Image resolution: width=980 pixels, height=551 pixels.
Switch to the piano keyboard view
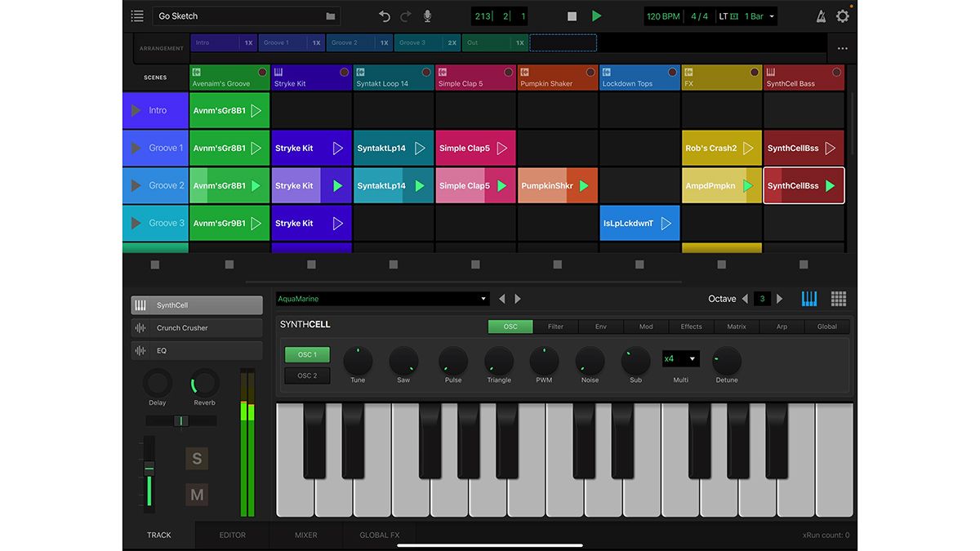point(808,298)
